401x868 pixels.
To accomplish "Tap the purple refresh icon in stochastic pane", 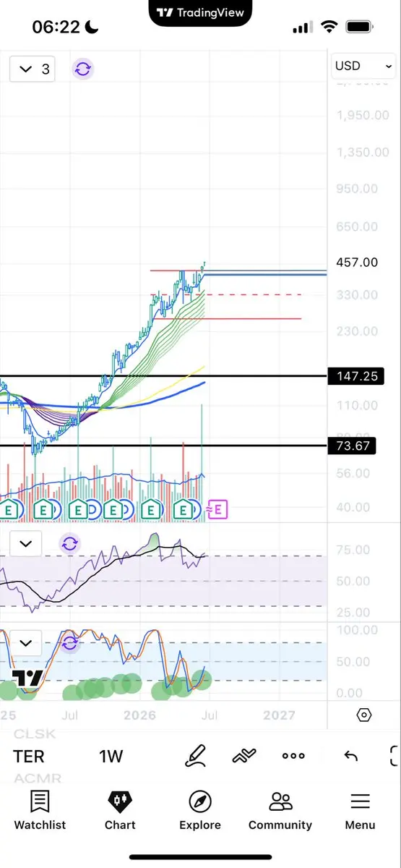I will [x=70, y=642].
